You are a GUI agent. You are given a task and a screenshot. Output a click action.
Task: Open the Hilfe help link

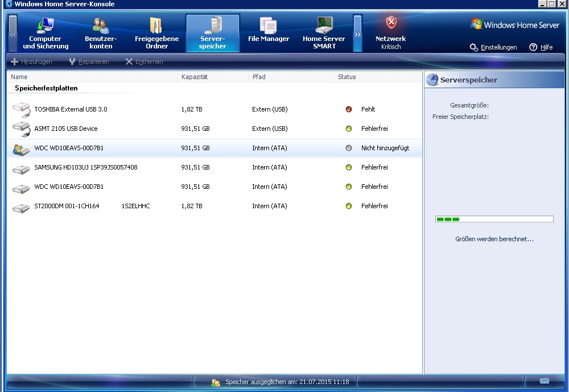541,47
